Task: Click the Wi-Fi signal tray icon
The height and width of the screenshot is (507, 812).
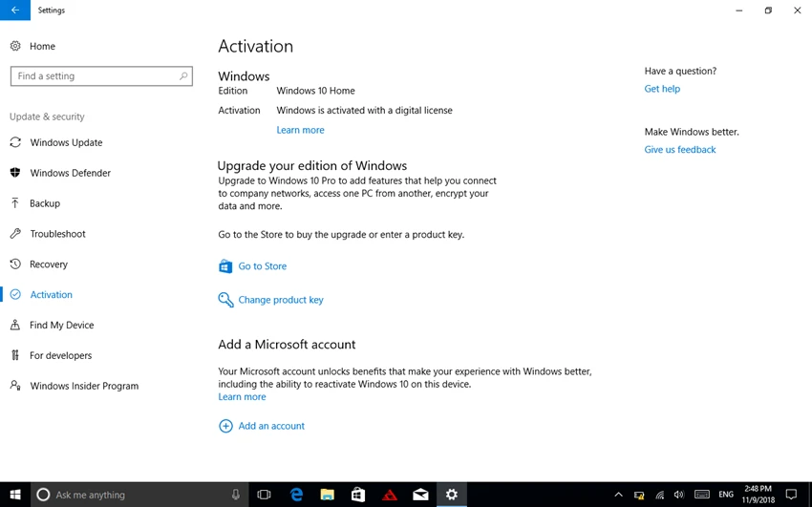Action: click(660, 496)
